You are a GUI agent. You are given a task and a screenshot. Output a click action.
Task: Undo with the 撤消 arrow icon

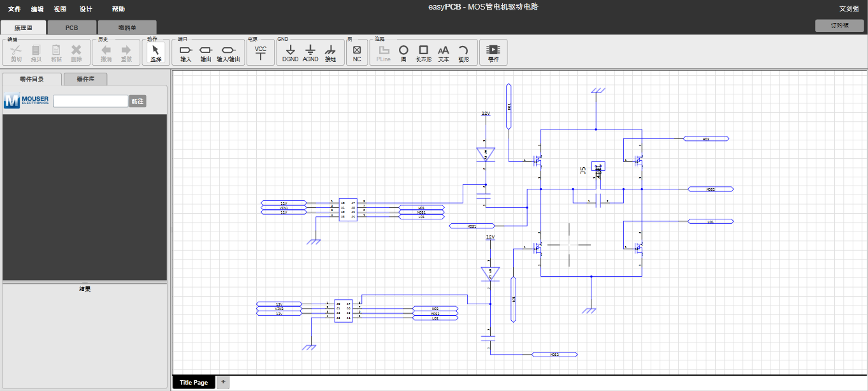click(106, 53)
